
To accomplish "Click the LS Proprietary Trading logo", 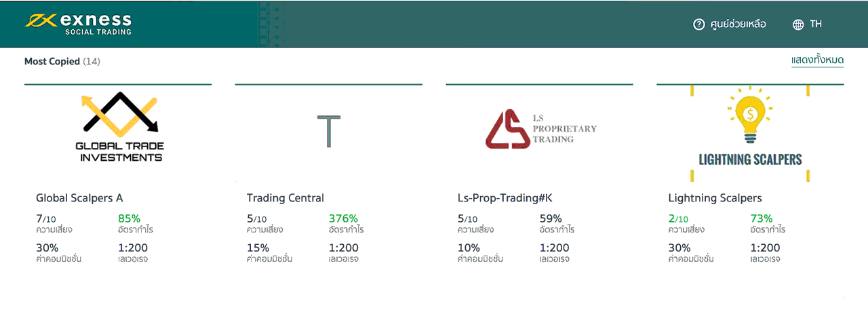I will coord(540,129).
